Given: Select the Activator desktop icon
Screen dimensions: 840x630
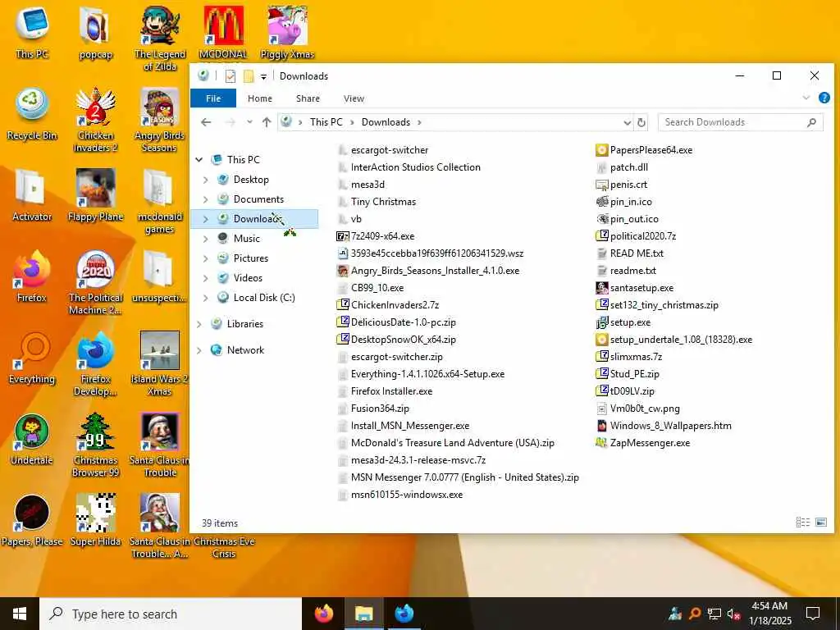Looking at the screenshot, I should (32, 195).
